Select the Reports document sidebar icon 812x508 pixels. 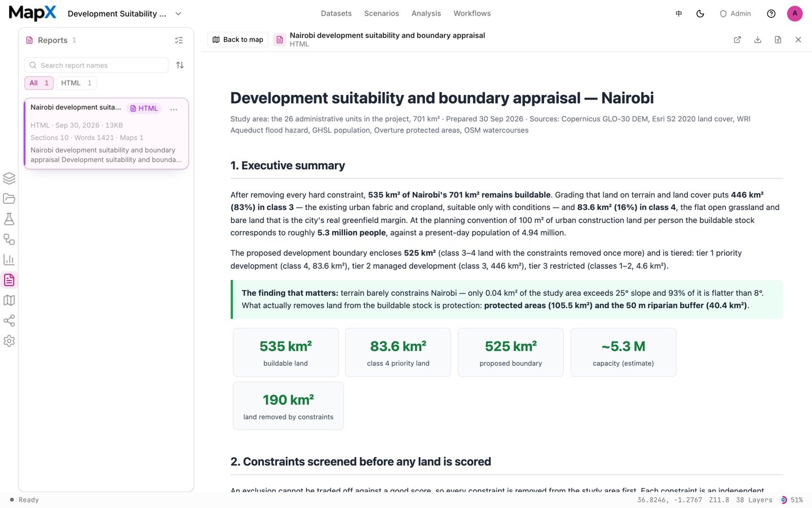coord(9,280)
